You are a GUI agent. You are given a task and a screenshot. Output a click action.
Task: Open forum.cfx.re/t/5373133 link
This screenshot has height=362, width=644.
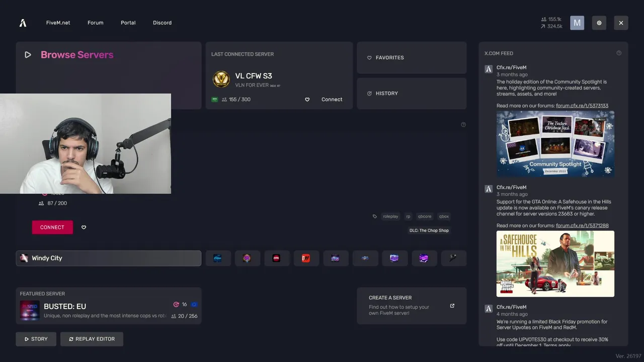582,106
